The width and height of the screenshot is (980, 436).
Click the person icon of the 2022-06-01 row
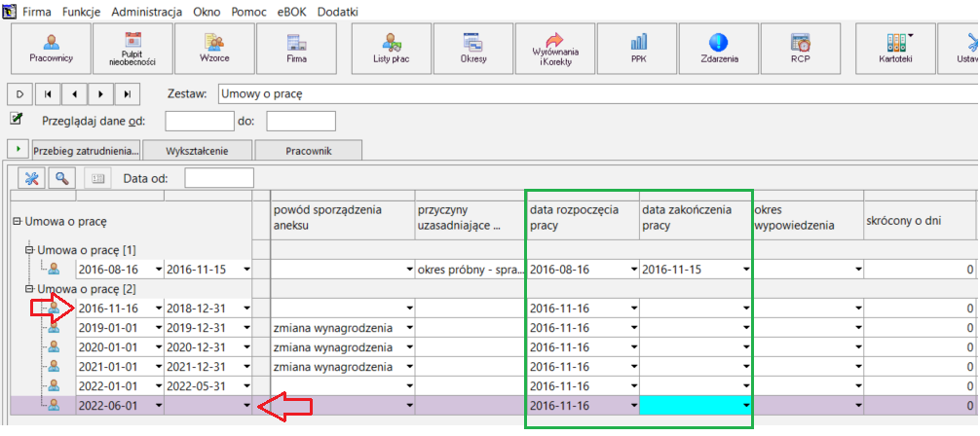pos(55,405)
